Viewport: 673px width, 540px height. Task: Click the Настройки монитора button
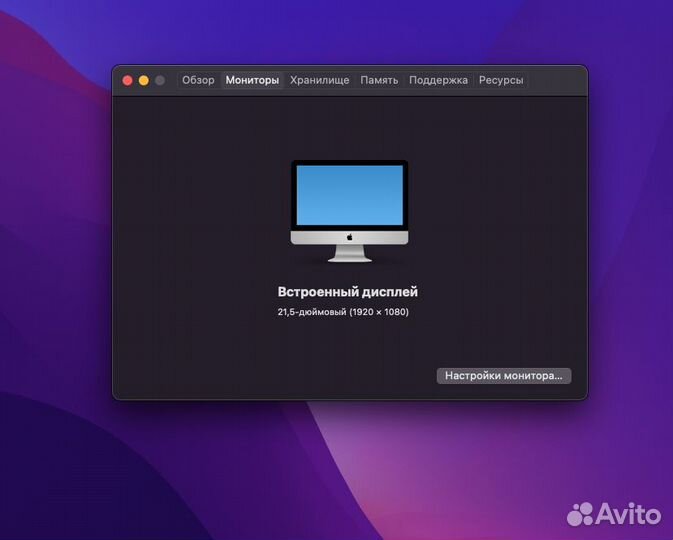[504, 376]
